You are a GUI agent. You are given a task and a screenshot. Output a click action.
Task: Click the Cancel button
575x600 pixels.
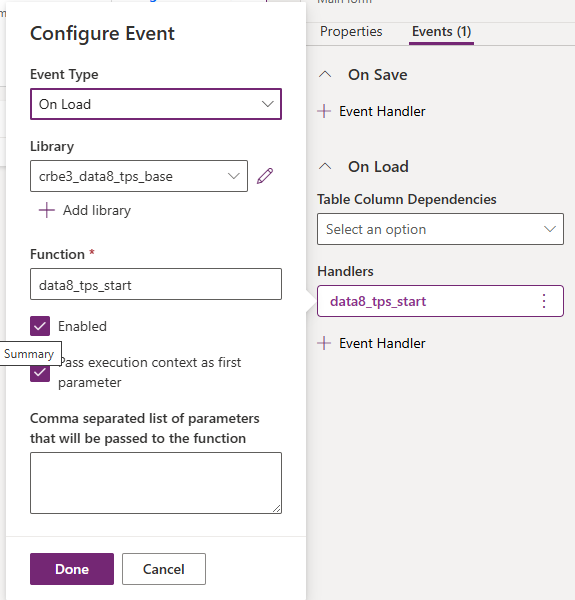click(164, 569)
